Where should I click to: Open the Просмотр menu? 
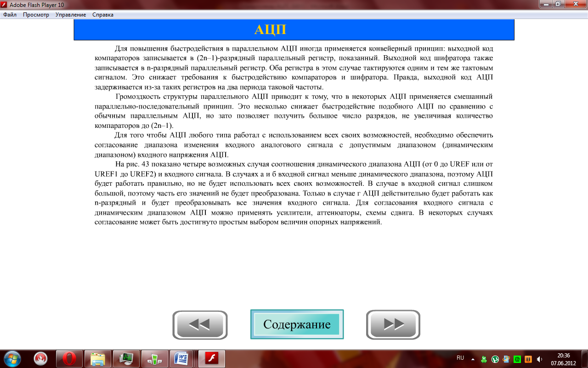pyautogui.click(x=36, y=15)
